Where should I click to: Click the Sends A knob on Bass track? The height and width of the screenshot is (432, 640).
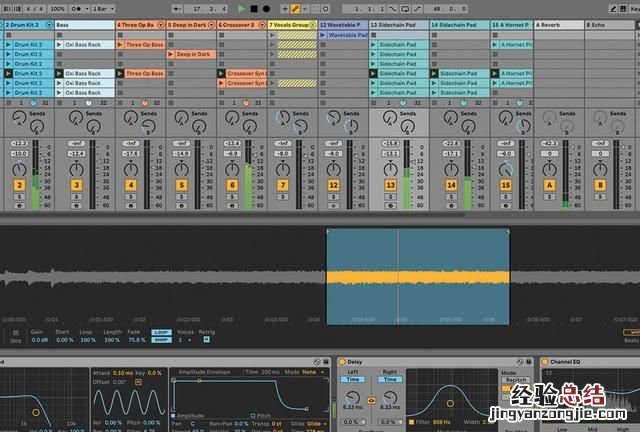tap(78, 120)
